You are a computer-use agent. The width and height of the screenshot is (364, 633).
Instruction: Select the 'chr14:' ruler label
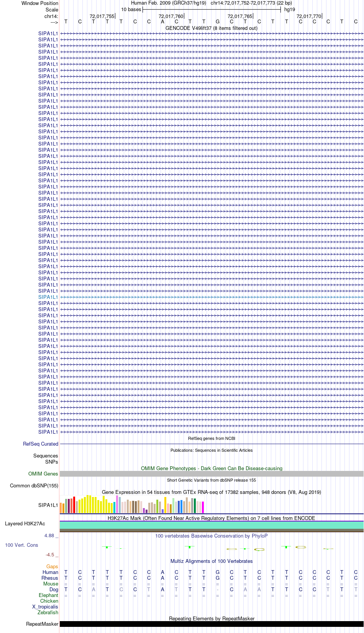point(51,16)
